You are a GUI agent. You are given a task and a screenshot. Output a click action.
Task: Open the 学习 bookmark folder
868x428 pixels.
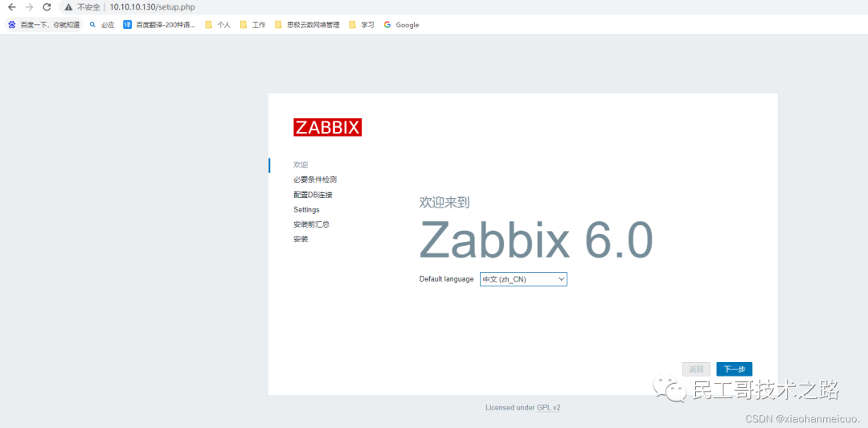362,25
